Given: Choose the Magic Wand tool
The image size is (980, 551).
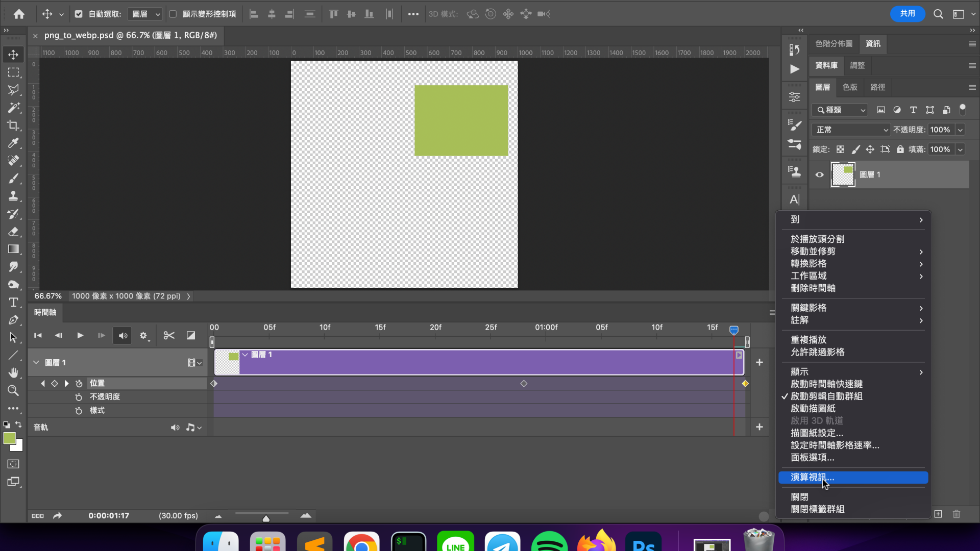Looking at the screenshot, I should 13,108.
